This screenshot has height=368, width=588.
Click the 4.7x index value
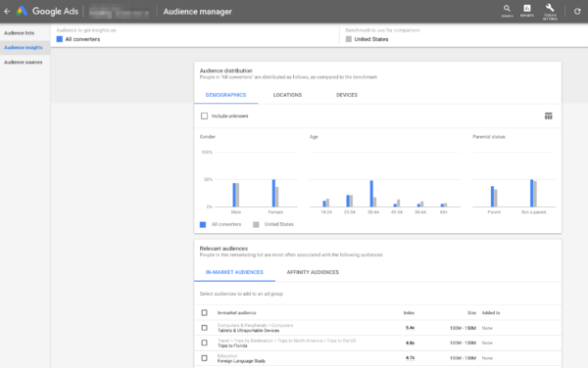(410, 358)
